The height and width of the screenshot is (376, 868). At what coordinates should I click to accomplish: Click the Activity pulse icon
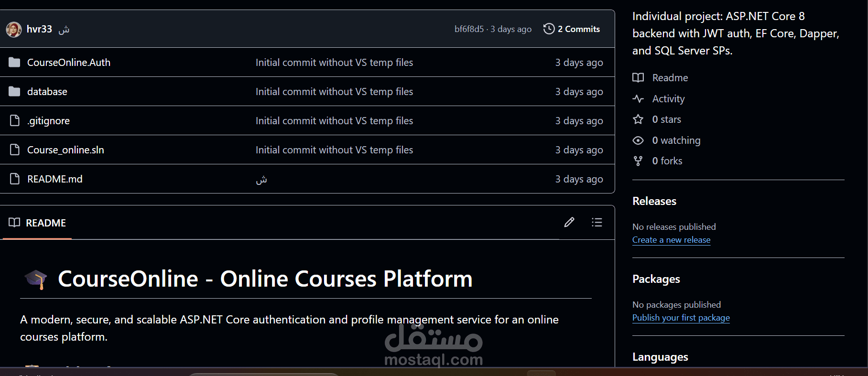pos(638,99)
